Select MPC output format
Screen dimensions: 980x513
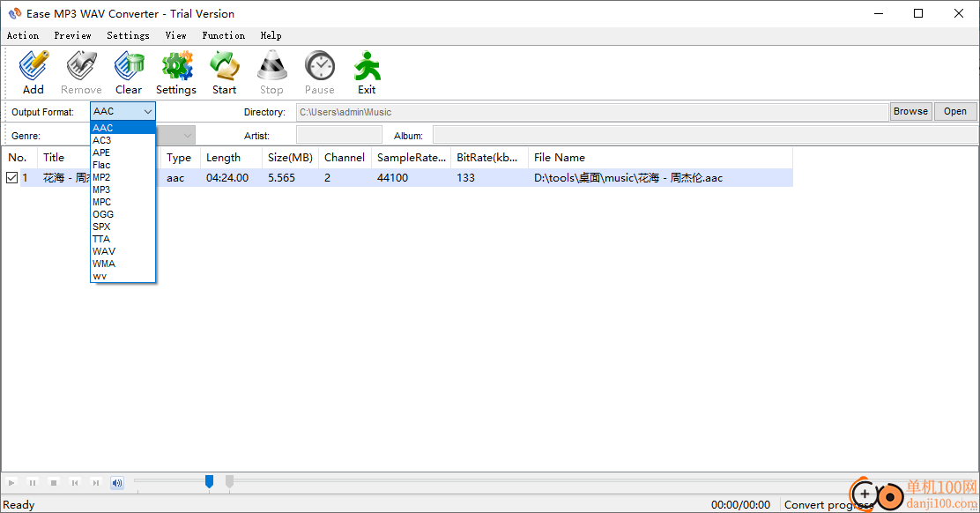click(122, 202)
